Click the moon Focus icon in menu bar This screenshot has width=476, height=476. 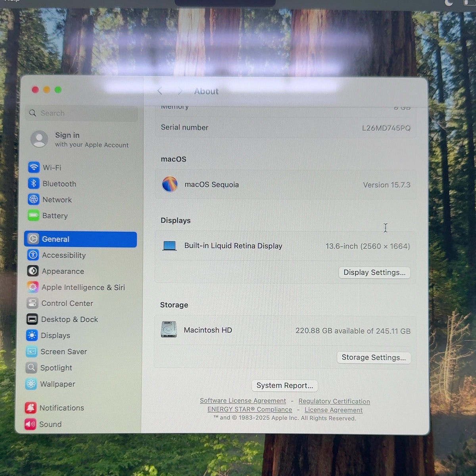click(449, 3)
